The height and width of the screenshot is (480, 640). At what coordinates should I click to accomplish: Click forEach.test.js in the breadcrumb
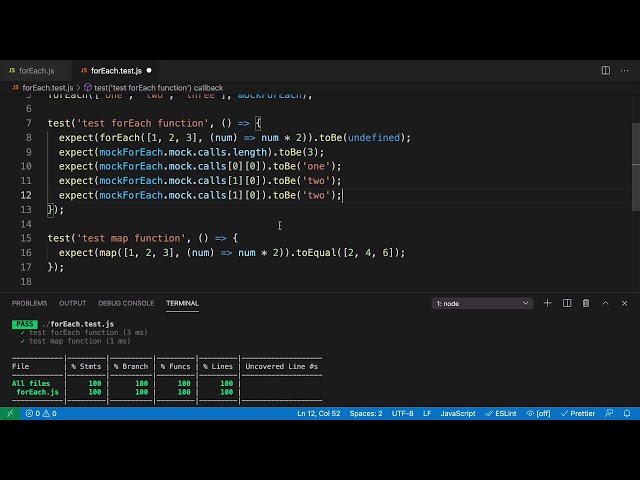[48, 88]
